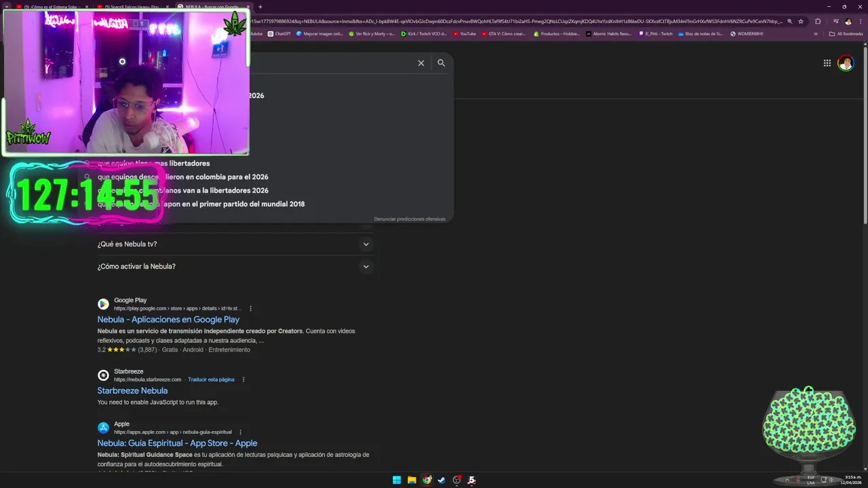Open File Explorer from taskbar

coord(412,480)
